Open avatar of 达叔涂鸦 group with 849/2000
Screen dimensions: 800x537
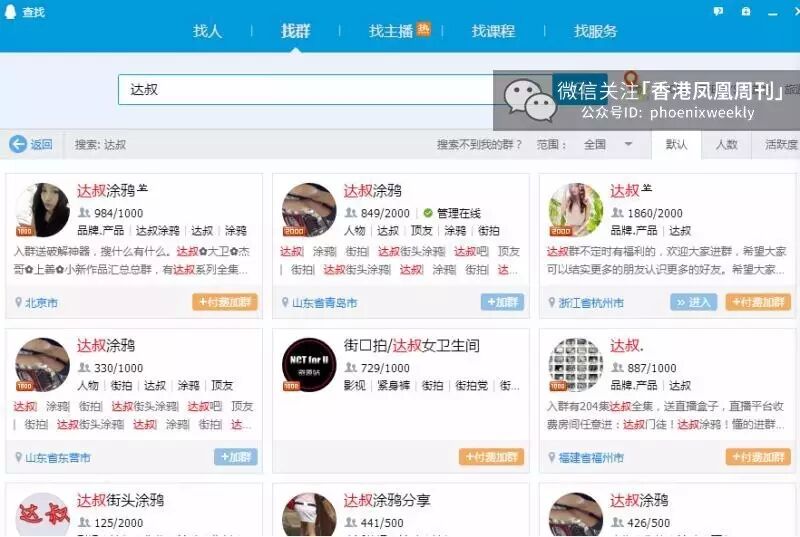309,210
